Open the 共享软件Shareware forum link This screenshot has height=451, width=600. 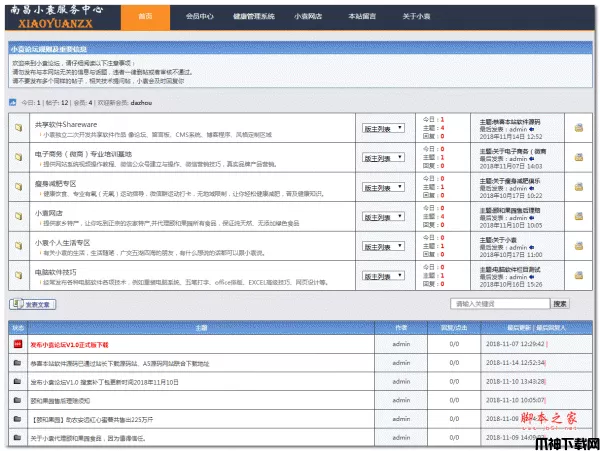click(x=66, y=124)
